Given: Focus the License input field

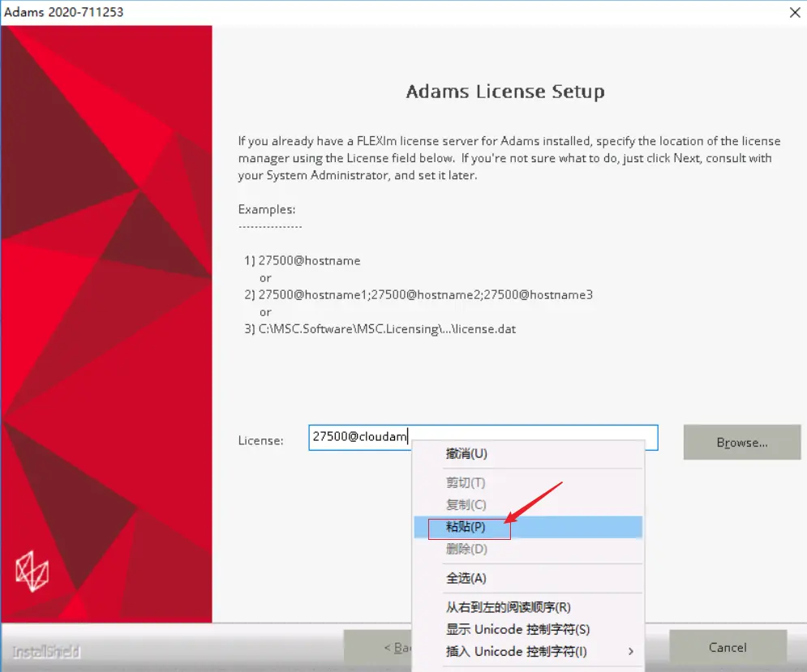Looking at the screenshot, I should (x=483, y=438).
